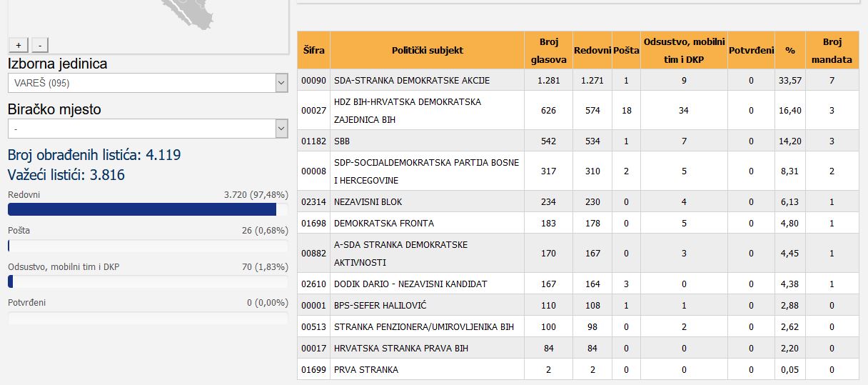868x385 pixels.
Task: Sort by Broj glasova column header
Action: pyautogui.click(x=548, y=50)
